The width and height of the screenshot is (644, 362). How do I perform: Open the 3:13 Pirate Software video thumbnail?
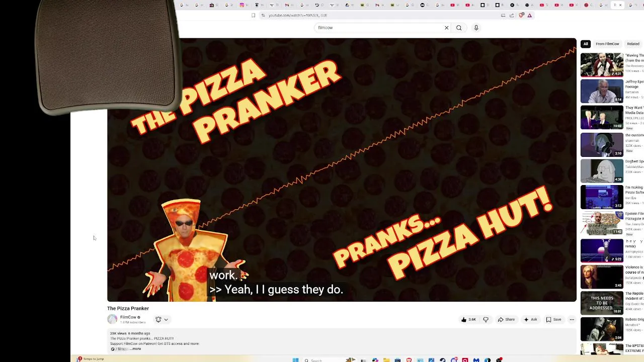point(602,197)
